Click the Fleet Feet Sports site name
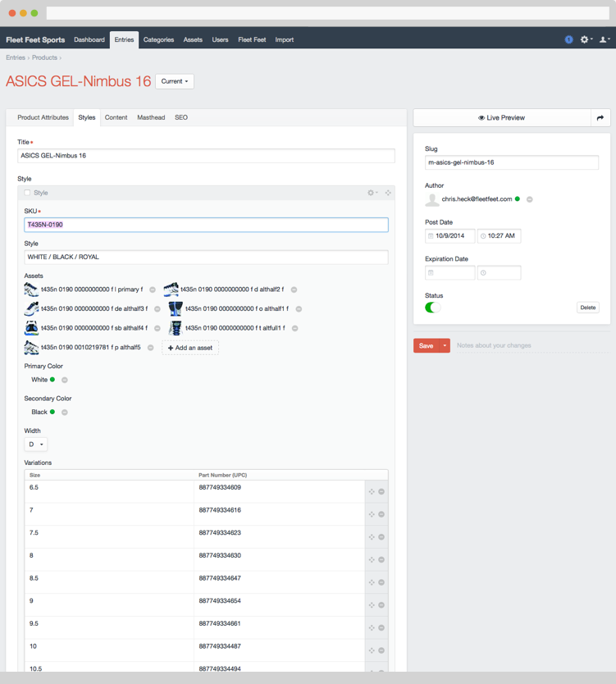This screenshot has height=684, width=616. 35,39
